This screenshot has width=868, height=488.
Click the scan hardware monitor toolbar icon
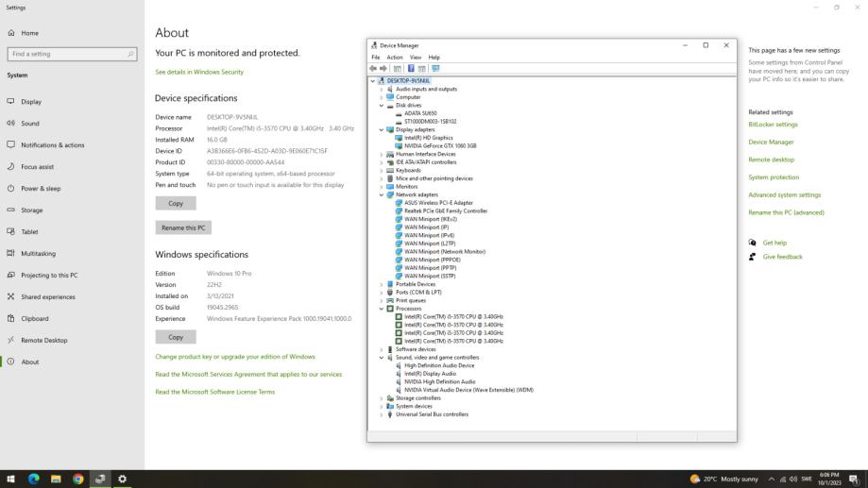click(435, 69)
